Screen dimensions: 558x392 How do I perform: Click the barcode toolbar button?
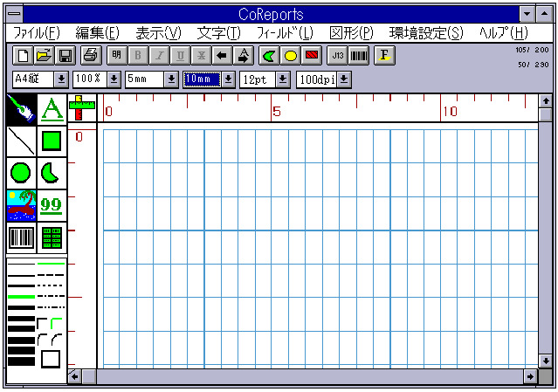[x=359, y=56]
